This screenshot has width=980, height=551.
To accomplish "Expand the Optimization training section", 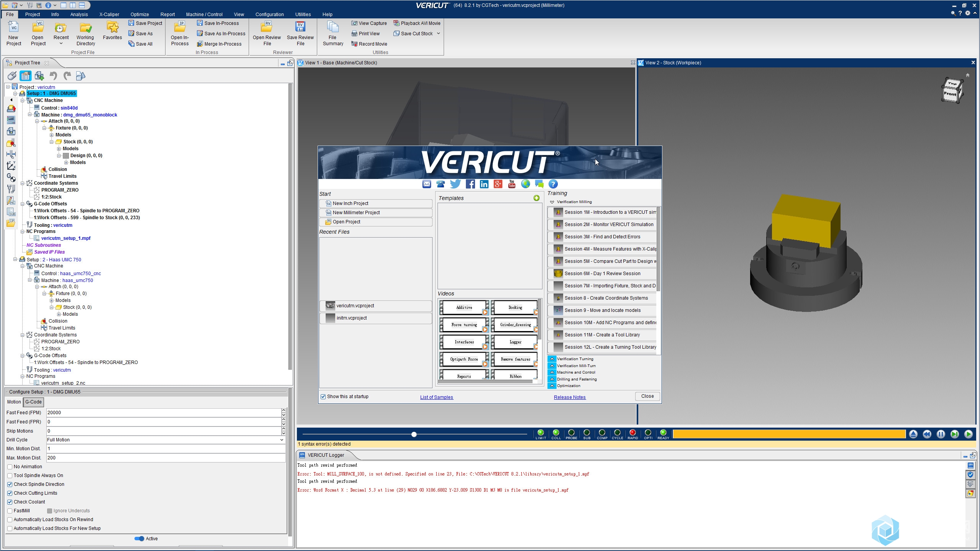I will 552,386.
